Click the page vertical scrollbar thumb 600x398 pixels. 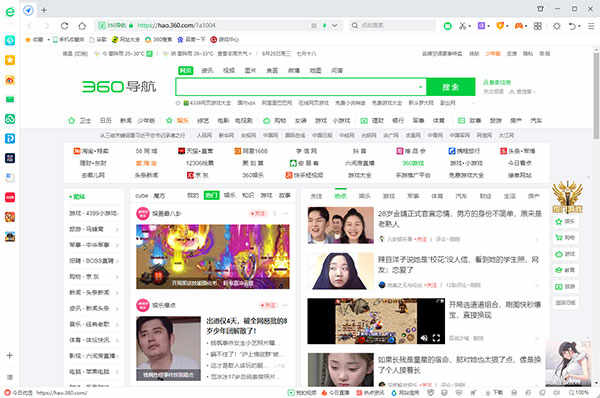click(x=596, y=96)
